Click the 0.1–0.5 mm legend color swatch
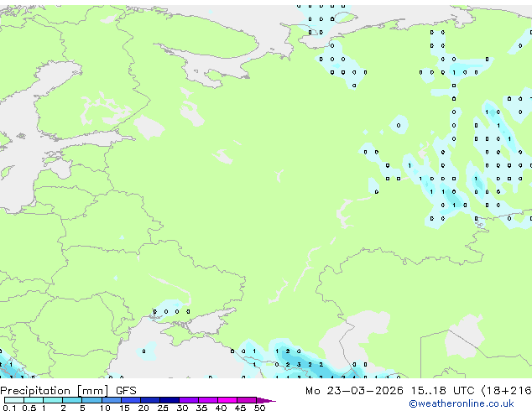Viewport: 532px width, 411px height. (14, 400)
